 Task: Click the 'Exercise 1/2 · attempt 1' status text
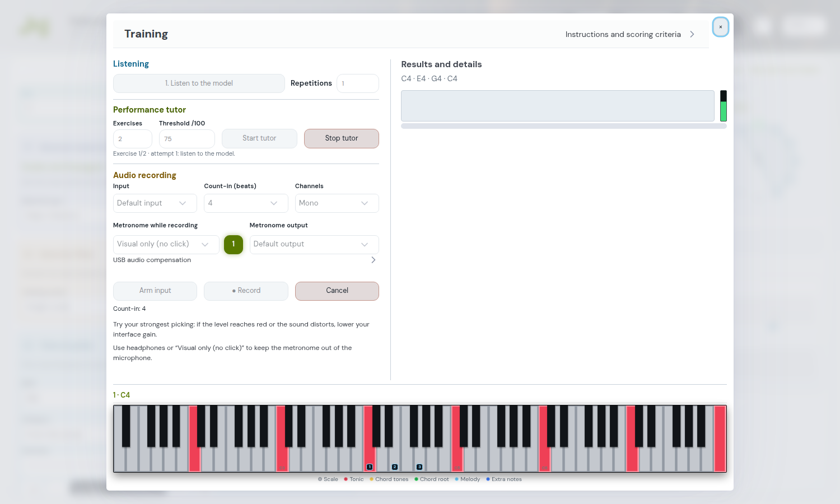click(174, 153)
